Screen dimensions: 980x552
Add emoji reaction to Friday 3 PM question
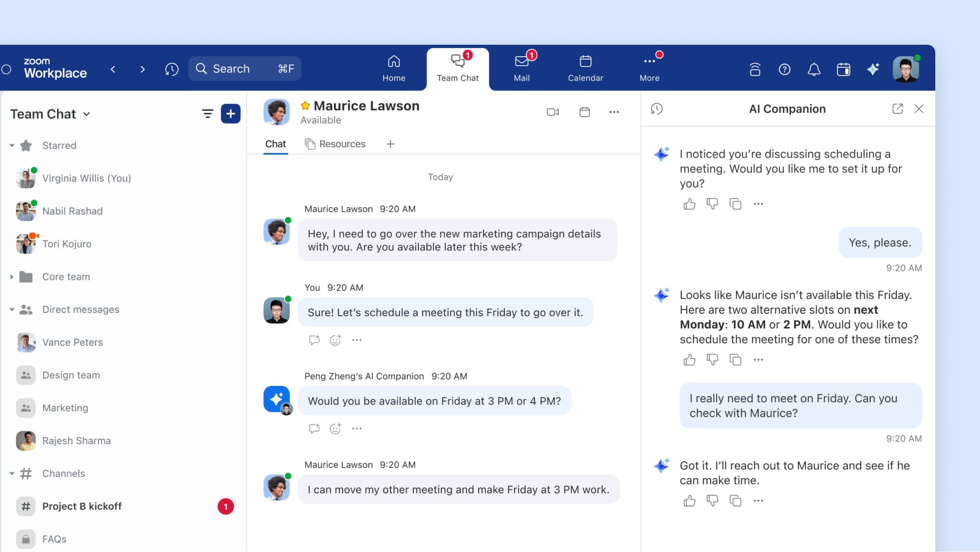pyautogui.click(x=335, y=429)
